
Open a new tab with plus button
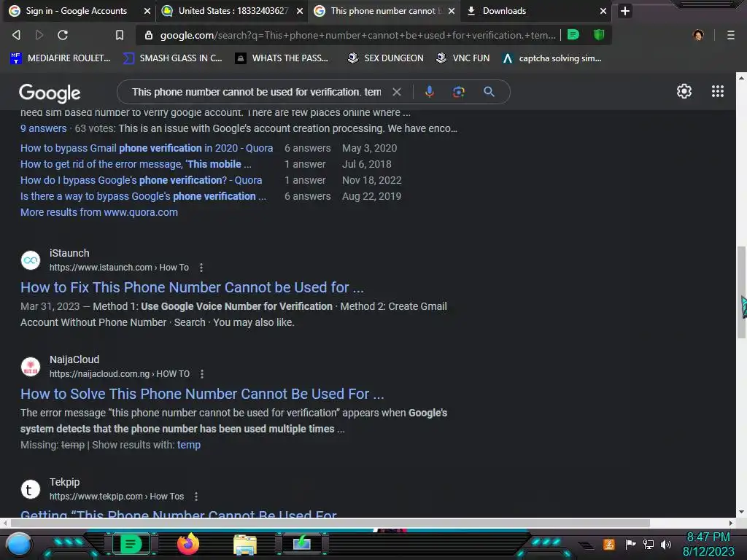click(x=625, y=10)
